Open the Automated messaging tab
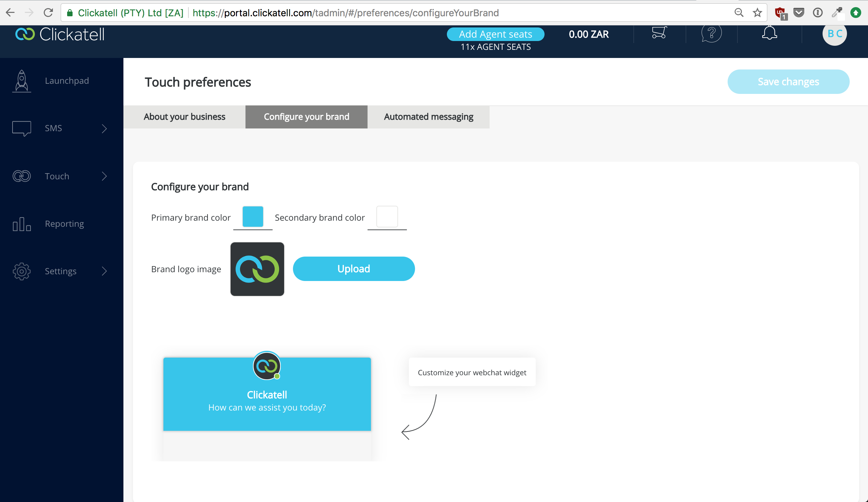868x502 pixels. coord(428,117)
